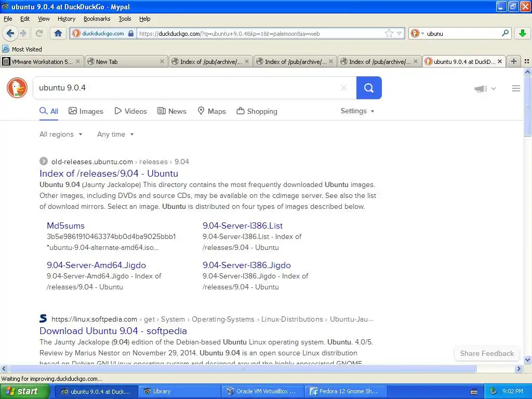Viewport: 532px width, 399px height.
Task: Go back with the Back arrow button
Action: (10, 33)
